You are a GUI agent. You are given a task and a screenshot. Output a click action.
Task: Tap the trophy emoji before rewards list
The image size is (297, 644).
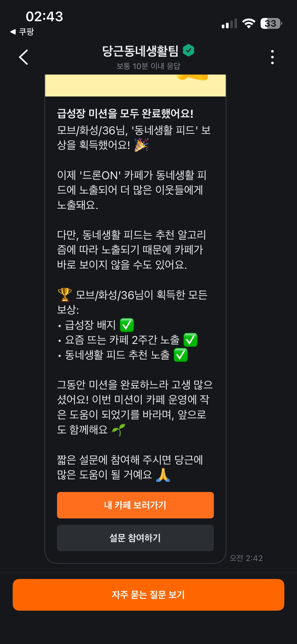point(65,295)
